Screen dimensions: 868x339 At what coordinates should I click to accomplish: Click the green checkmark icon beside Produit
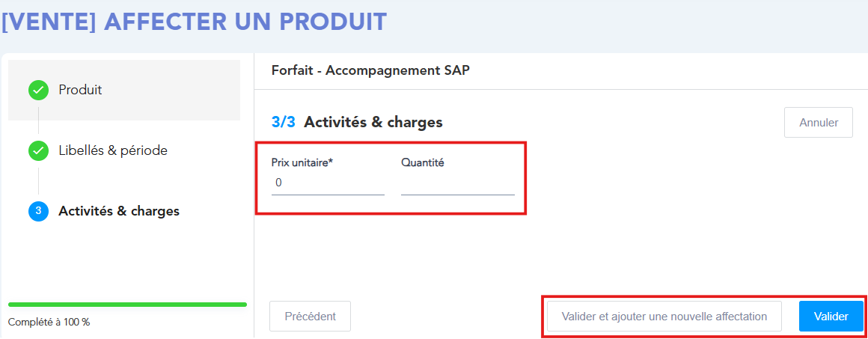tap(38, 91)
